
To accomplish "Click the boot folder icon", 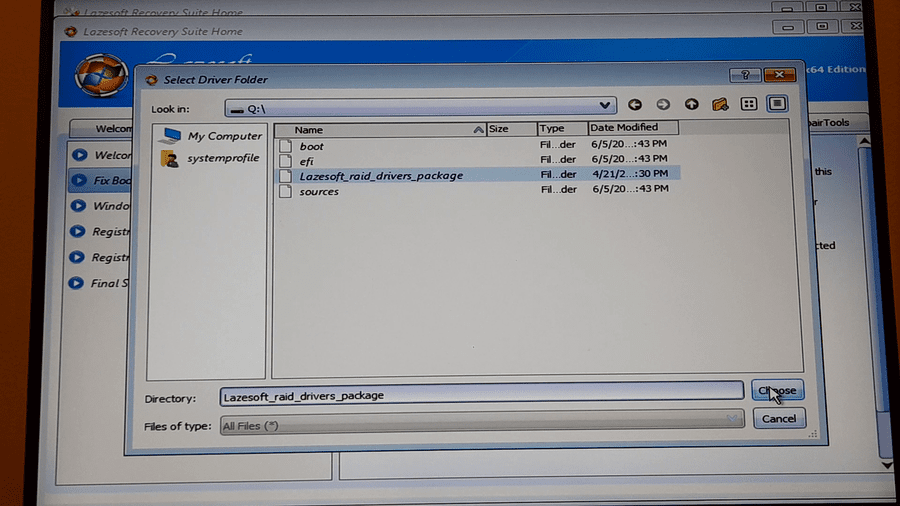I will [285, 146].
